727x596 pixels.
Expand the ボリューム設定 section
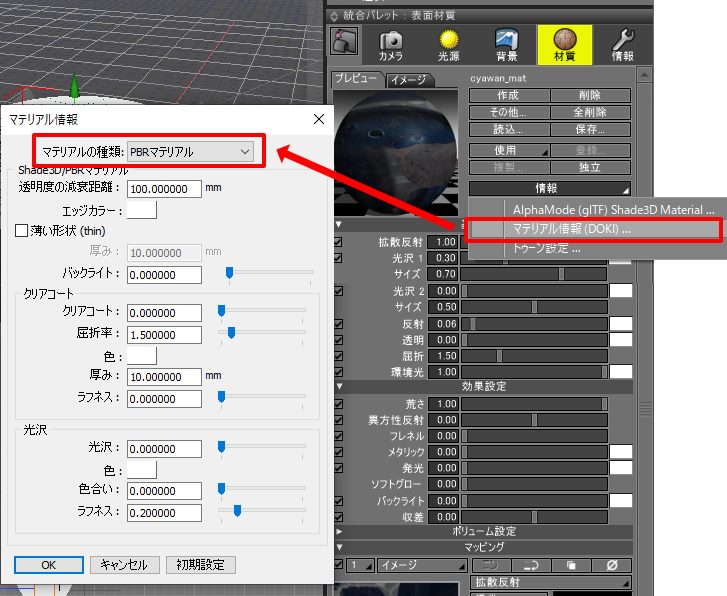(x=340, y=532)
